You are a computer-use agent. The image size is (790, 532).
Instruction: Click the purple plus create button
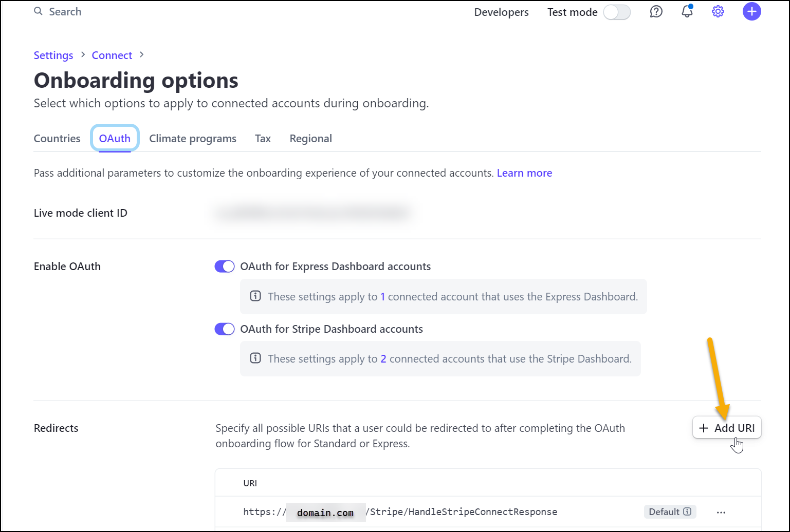[752, 11]
